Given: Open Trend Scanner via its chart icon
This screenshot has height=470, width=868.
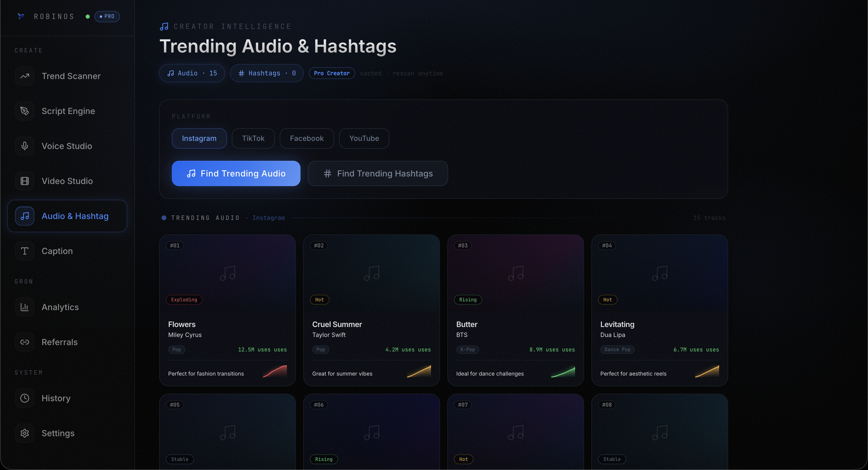Looking at the screenshot, I should point(25,76).
